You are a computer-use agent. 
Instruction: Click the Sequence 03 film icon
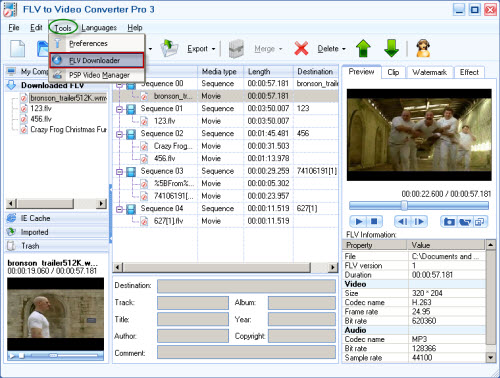tap(131, 171)
